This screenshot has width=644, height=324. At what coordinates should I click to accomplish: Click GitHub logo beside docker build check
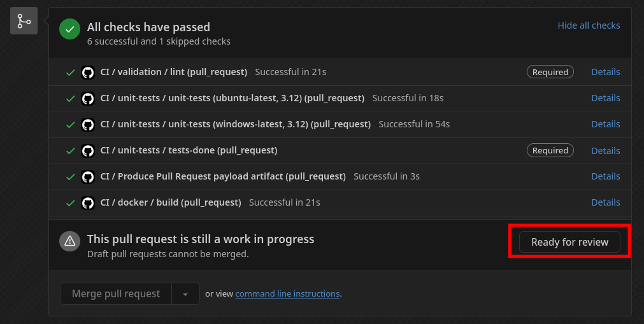(88, 203)
